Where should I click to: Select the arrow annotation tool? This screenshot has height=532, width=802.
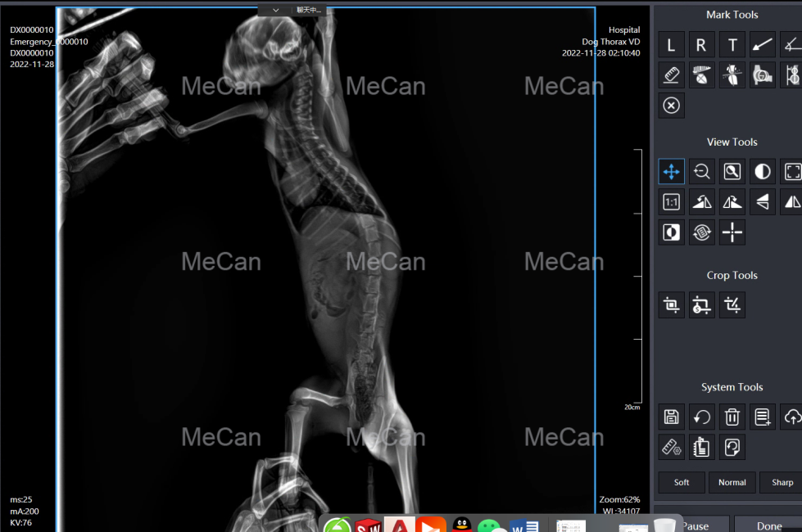coord(762,45)
